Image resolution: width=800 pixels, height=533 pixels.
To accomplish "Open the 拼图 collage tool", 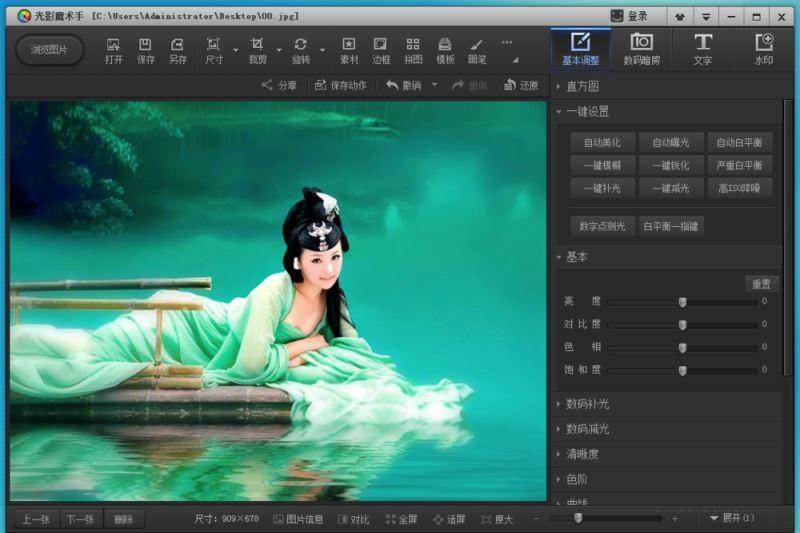I will pyautogui.click(x=413, y=50).
